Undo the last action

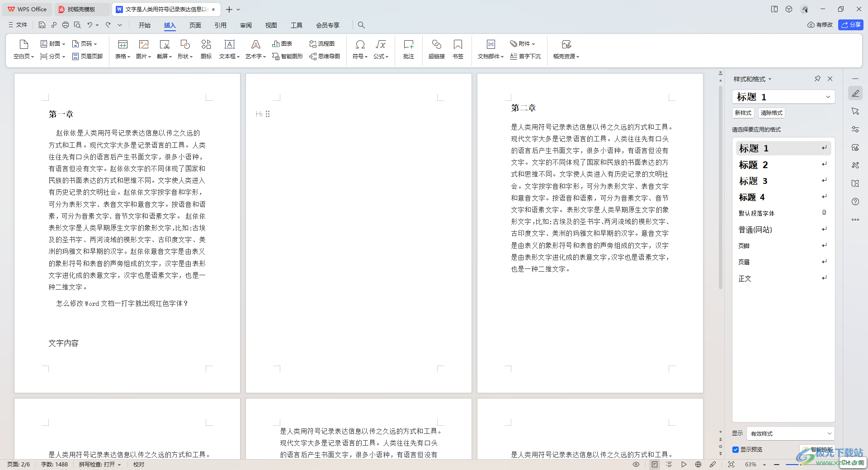90,25
